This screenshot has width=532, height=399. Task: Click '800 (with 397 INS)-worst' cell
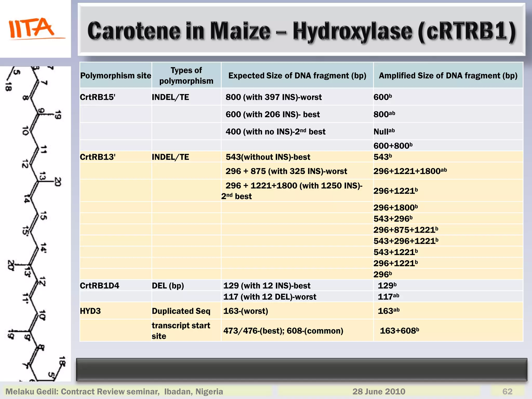pos(297,97)
